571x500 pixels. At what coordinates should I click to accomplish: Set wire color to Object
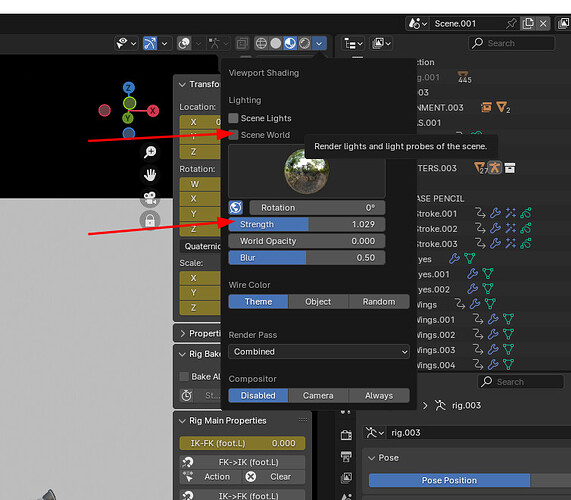(318, 302)
